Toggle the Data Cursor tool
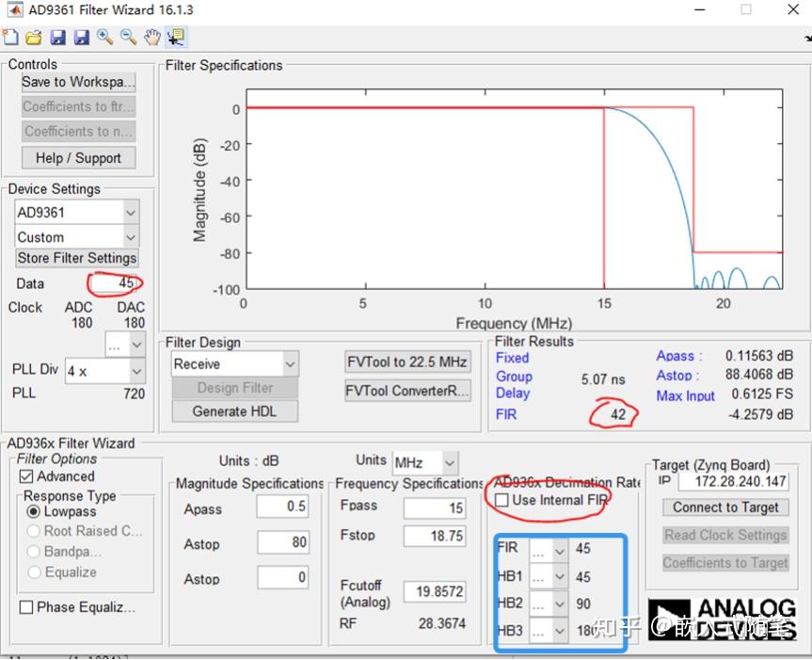Image resolution: width=812 pixels, height=660 pixels. (176, 37)
